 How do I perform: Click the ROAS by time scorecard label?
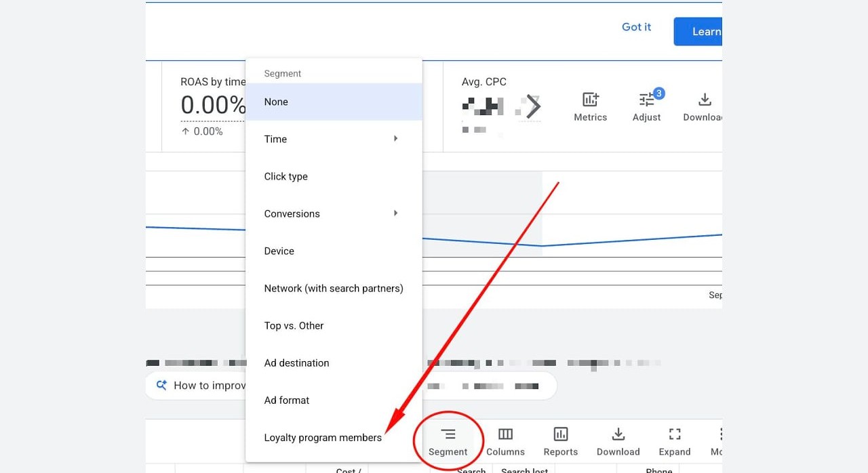coord(213,82)
